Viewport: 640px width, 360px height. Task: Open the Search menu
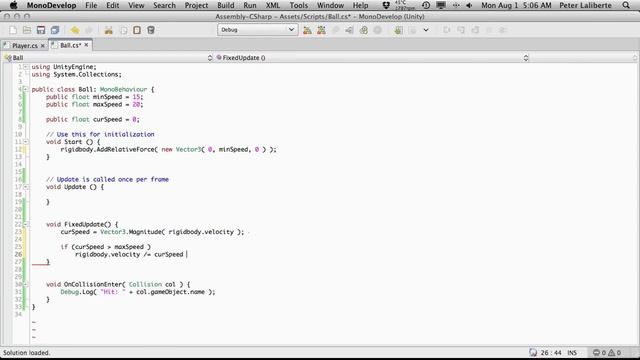[164, 5]
